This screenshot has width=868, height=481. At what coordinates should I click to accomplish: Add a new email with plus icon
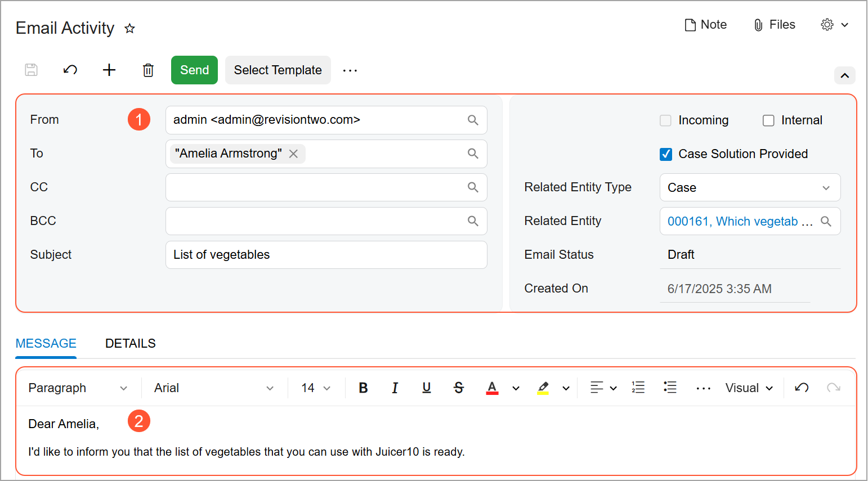click(x=109, y=70)
